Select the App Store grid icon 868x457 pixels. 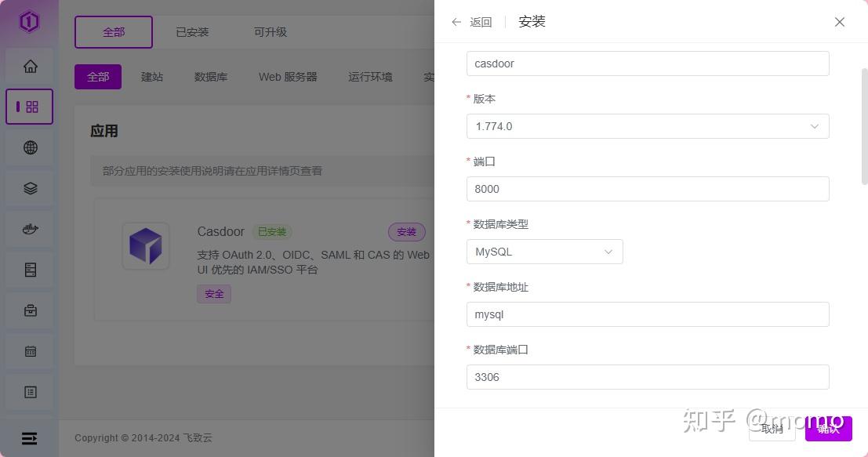pos(29,106)
